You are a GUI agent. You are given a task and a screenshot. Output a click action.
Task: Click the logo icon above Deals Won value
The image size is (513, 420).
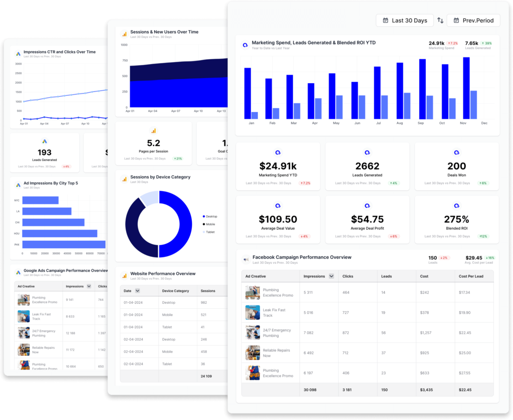[456, 152]
